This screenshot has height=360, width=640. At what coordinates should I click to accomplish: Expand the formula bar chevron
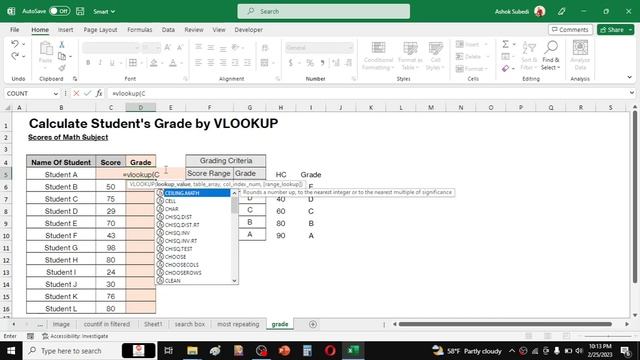click(631, 93)
